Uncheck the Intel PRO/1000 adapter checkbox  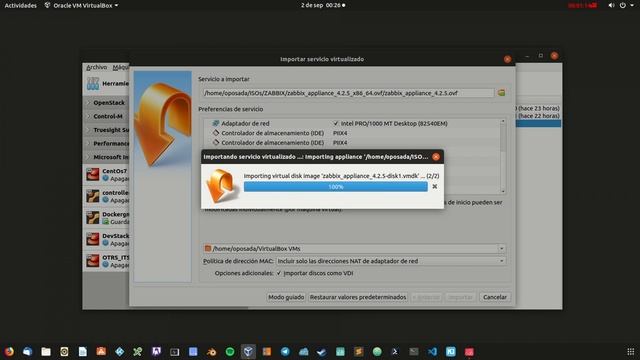pyautogui.click(x=336, y=123)
